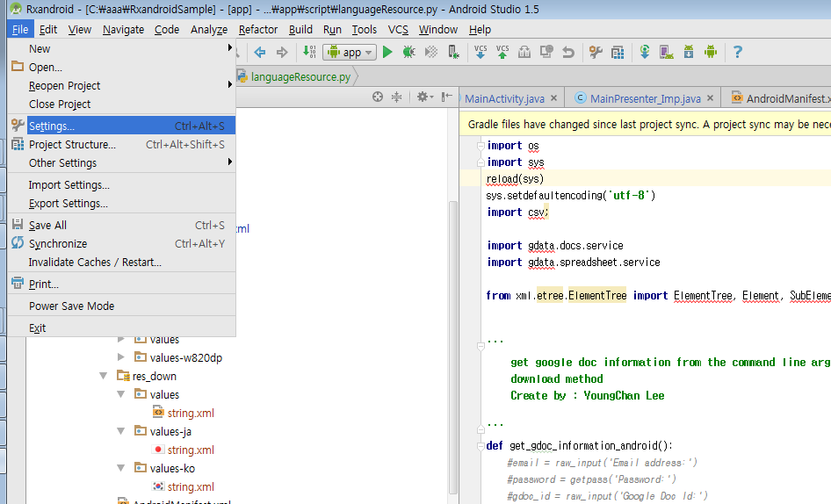831x504 pixels.
Task: Click the VCS commit changes icon
Action: pyautogui.click(x=502, y=53)
